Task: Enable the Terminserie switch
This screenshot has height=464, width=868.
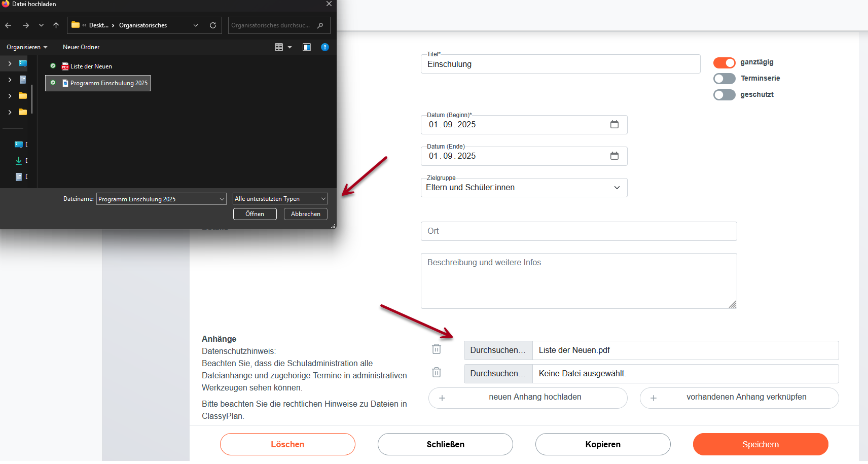Action: click(x=724, y=79)
